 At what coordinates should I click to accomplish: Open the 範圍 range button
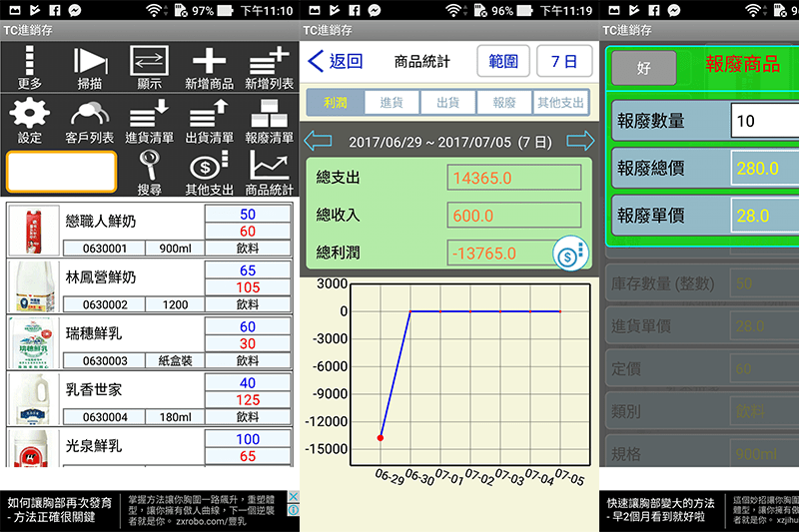[x=503, y=61]
